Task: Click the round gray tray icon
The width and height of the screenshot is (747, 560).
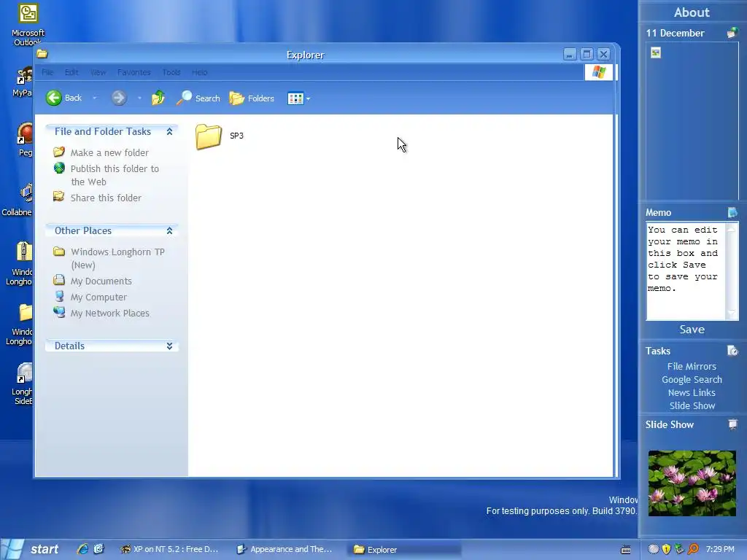Action: point(654,550)
